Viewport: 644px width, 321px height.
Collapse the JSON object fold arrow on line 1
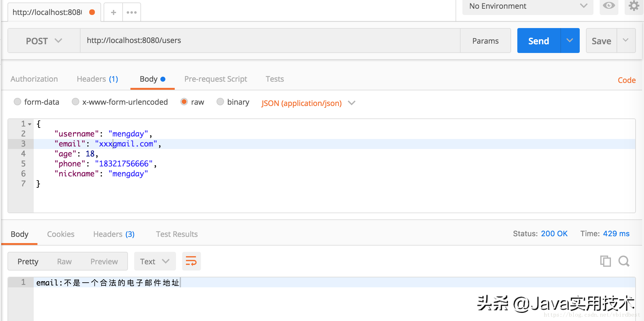pyautogui.click(x=30, y=124)
